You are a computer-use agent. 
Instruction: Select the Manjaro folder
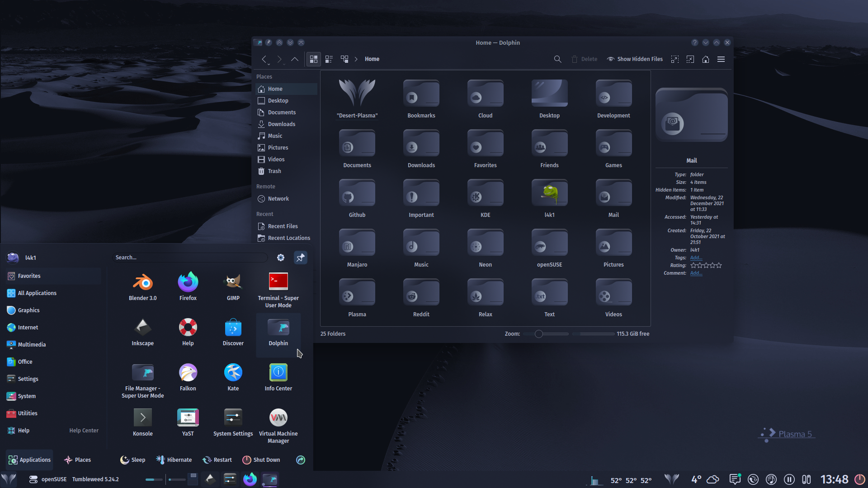point(357,249)
